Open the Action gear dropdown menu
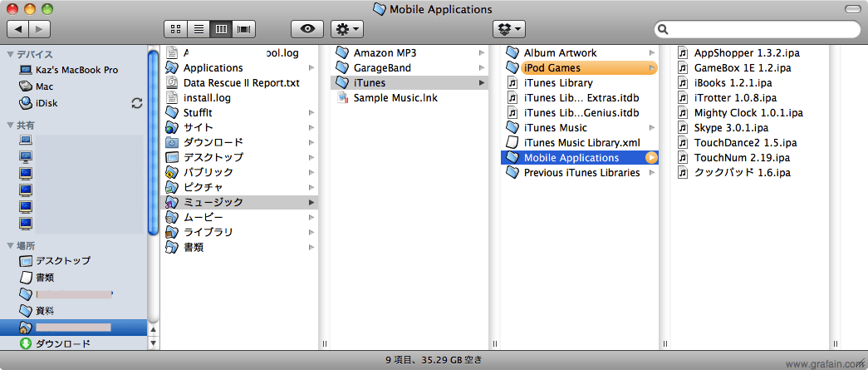The image size is (868, 370). (x=347, y=29)
